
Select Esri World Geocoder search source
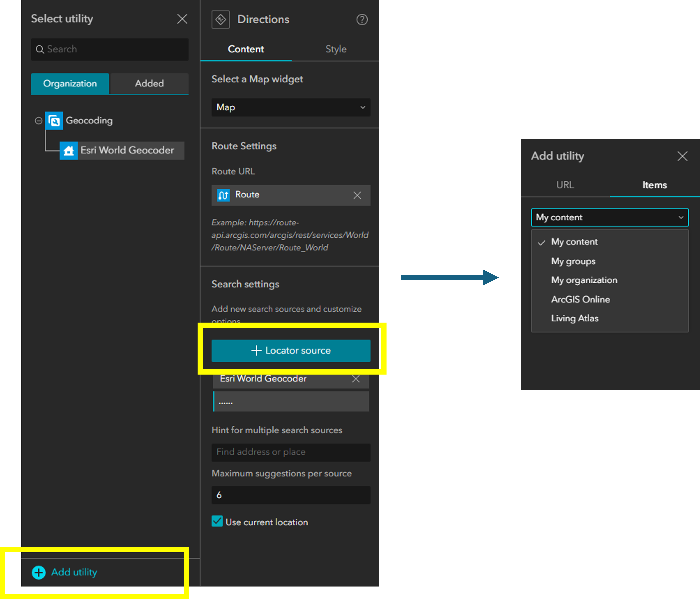pyautogui.click(x=291, y=380)
